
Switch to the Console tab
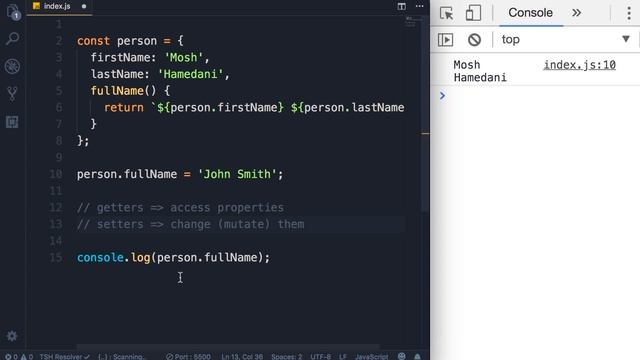tap(530, 13)
